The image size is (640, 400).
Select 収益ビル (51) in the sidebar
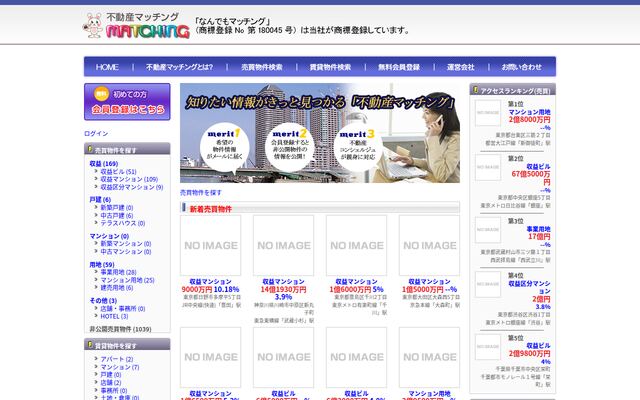pos(118,171)
